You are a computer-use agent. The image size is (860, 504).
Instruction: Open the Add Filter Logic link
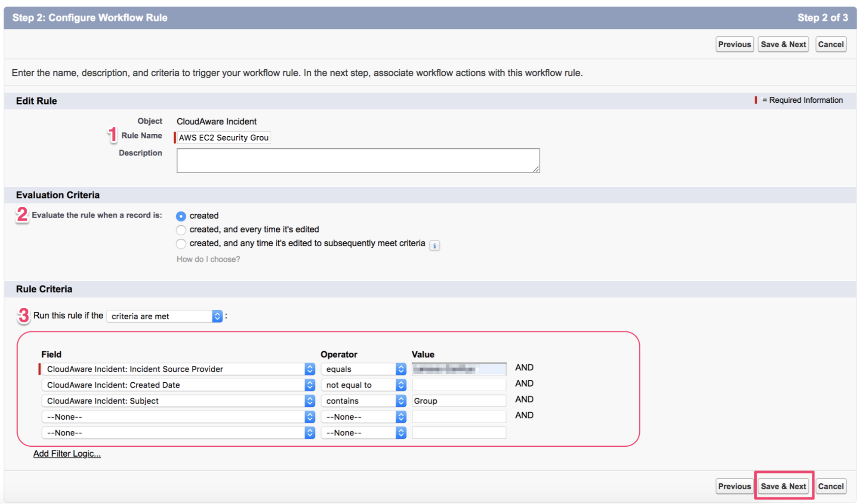click(67, 454)
